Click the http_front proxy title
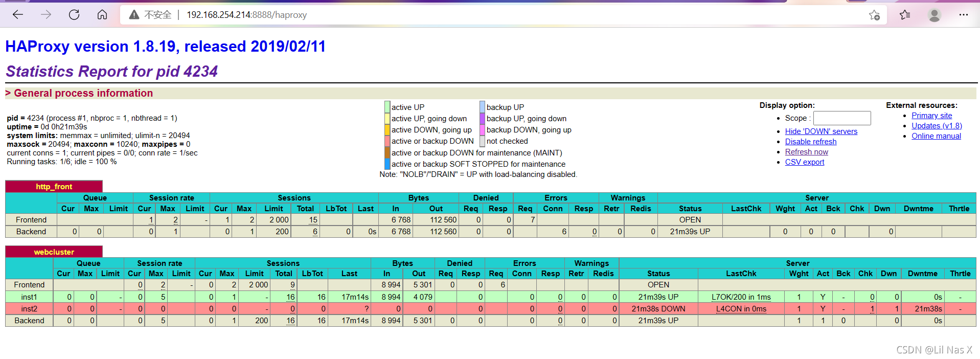The image size is (980, 359). 54,187
